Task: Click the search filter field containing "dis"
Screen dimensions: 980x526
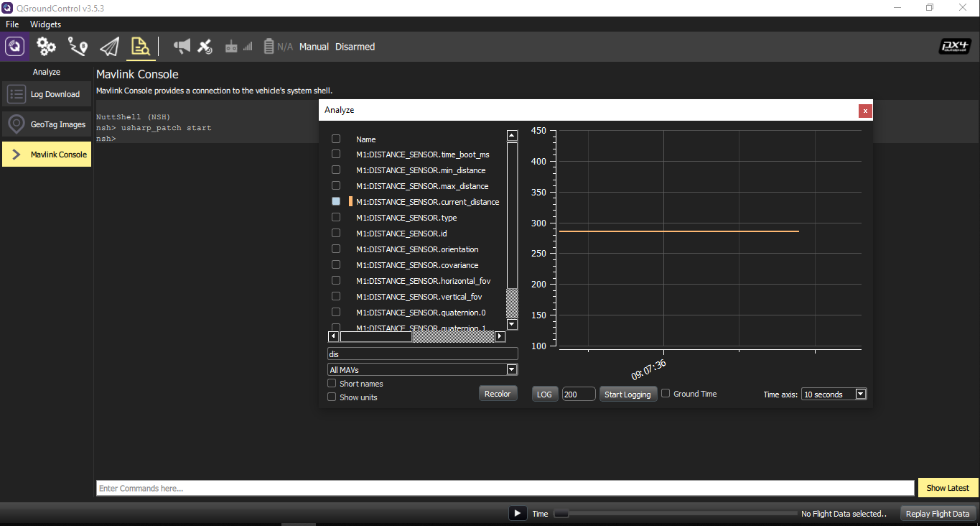Action: point(423,354)
